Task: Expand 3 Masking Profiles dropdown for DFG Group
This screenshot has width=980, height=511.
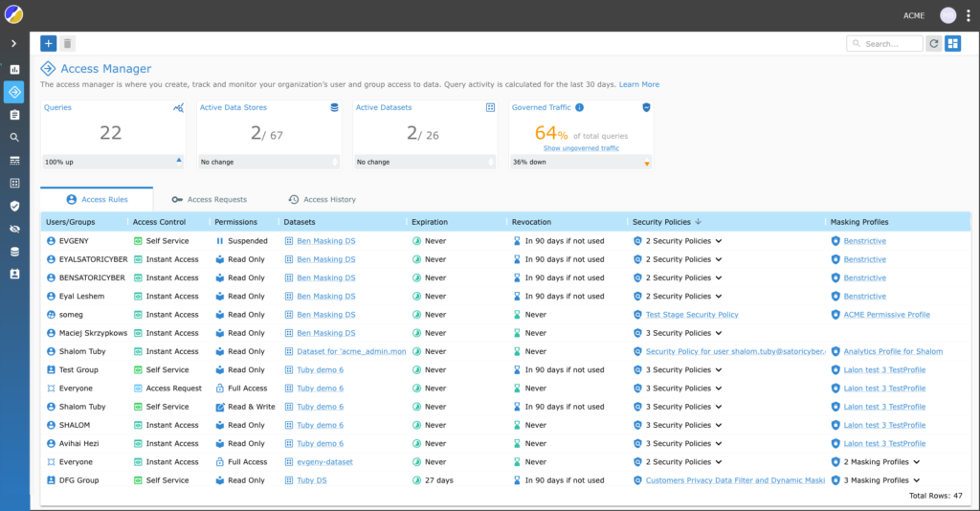Action: pos(916,480)
